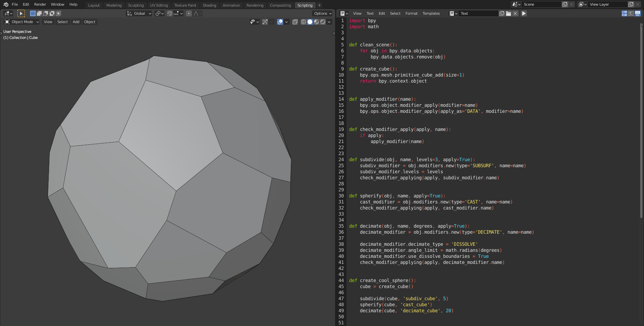Create a new text datablock
644x326 pixels.
point(502,13)
